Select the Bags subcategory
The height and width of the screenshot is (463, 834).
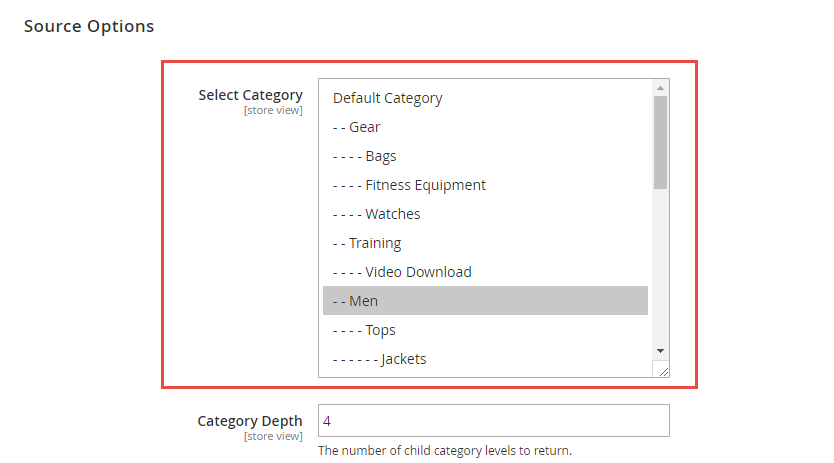click(x=485, y=156)
